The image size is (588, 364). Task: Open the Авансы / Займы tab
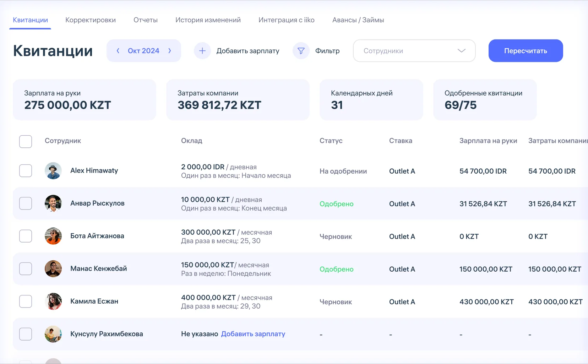(358, 20)
